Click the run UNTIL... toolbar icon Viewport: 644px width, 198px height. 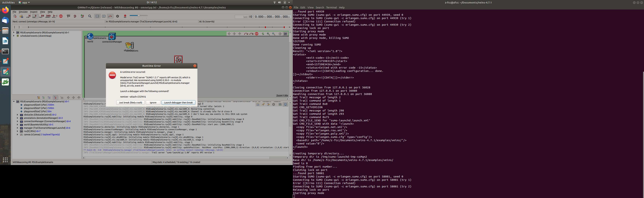point(55,16)
